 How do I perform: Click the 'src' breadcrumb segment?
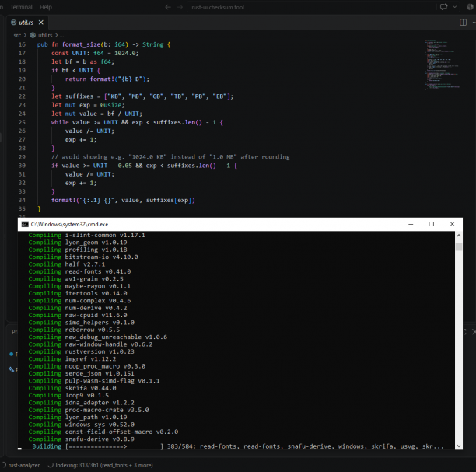click(x=17, y=35)
